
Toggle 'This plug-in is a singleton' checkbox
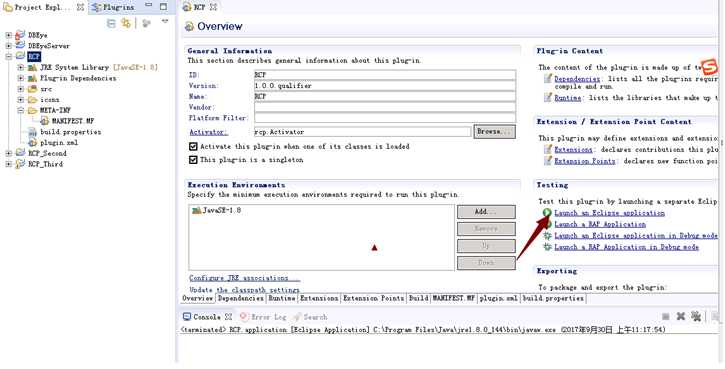coord(193,160)
